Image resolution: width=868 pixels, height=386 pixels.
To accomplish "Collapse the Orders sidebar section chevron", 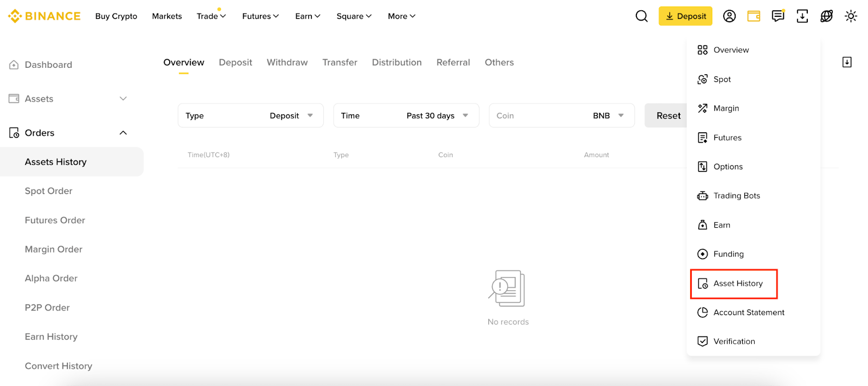I will click(x=123, y=133).
